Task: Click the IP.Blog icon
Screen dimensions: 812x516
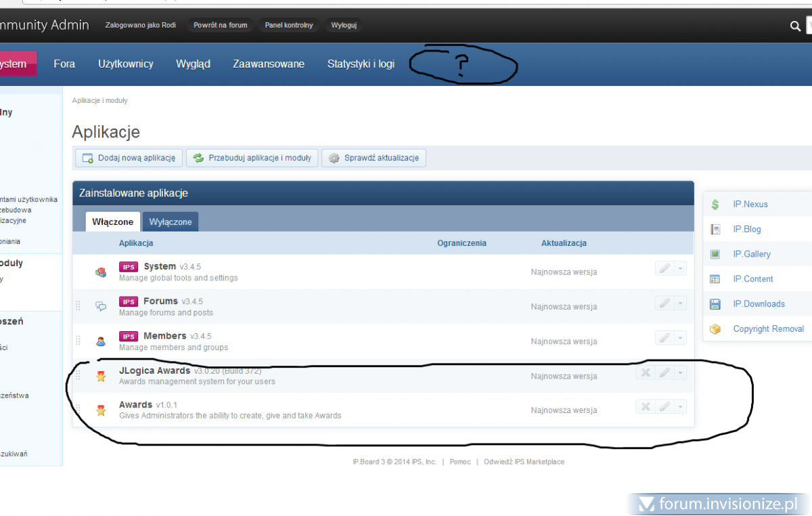Action: 715,229
